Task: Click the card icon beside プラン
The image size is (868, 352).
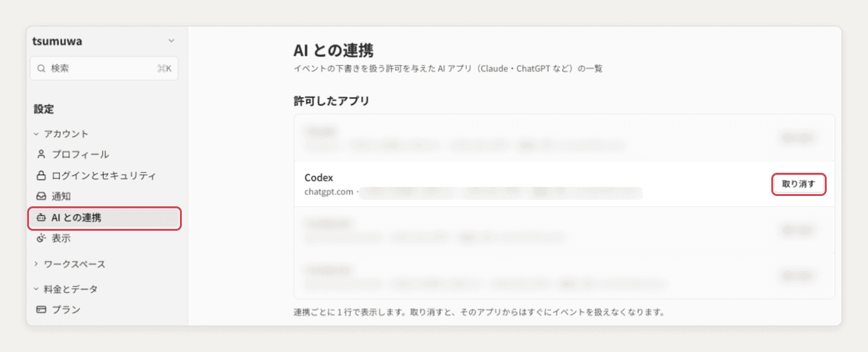Action: pos(41,309)
